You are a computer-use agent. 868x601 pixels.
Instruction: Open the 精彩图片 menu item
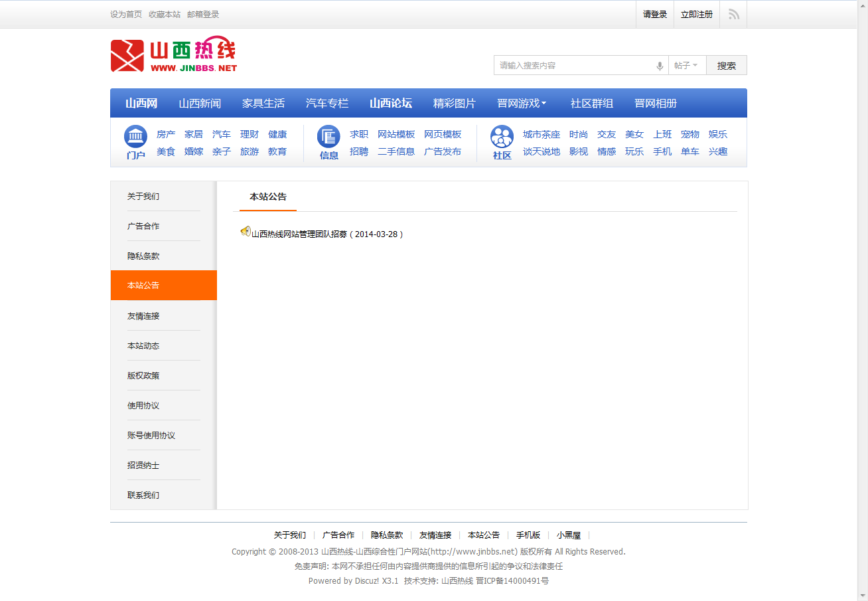(x=454, y=103)
